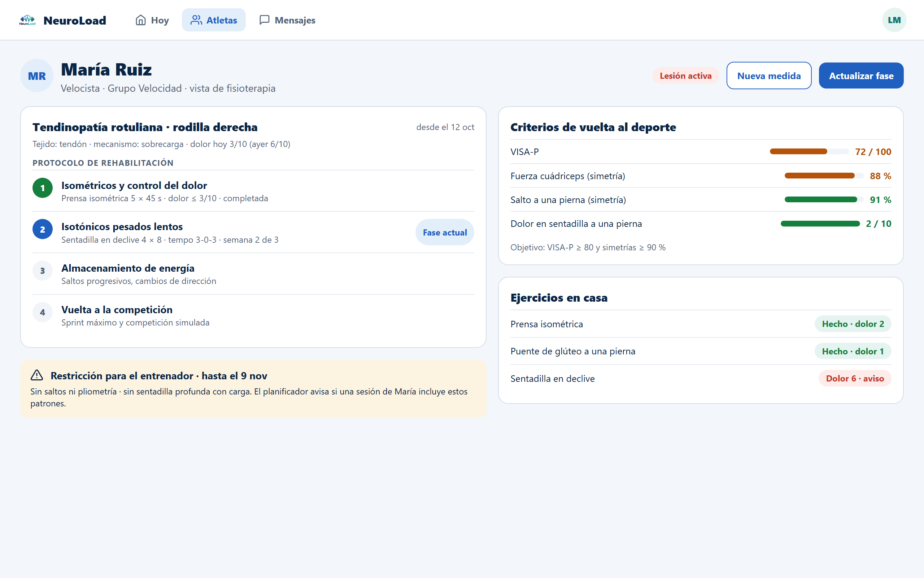Viewport: 924px width, 578px height.
Task: Click the Dolor 6 · aviso badge
Action: coord(854,379)
